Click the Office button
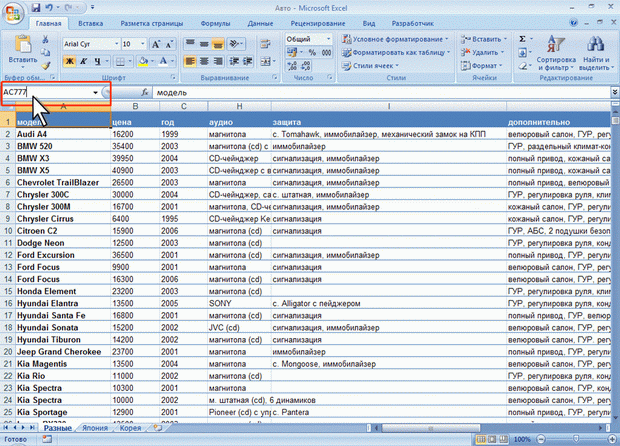The width and height of the screenshot is (620, 446). [13, 13]
